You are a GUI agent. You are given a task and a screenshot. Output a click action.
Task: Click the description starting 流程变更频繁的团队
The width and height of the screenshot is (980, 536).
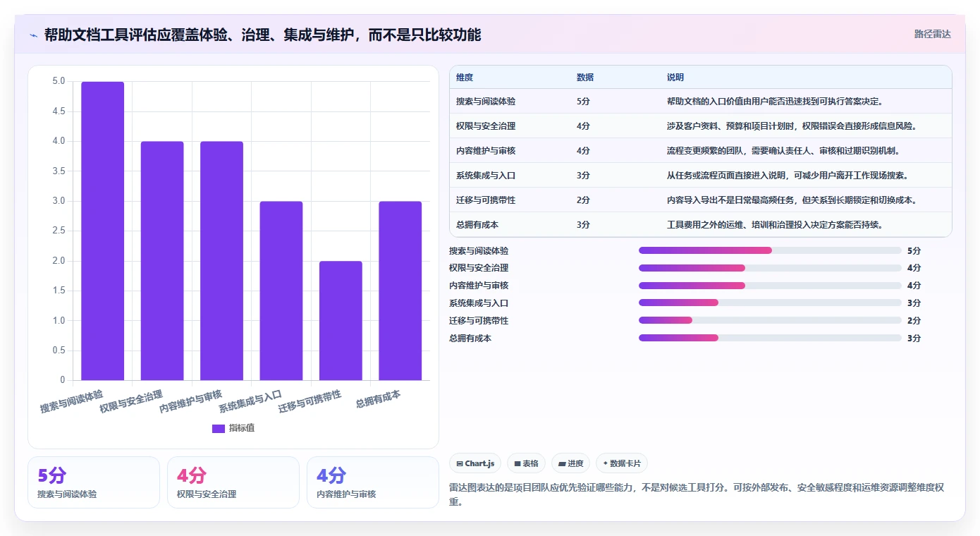(x=783, y=151)
